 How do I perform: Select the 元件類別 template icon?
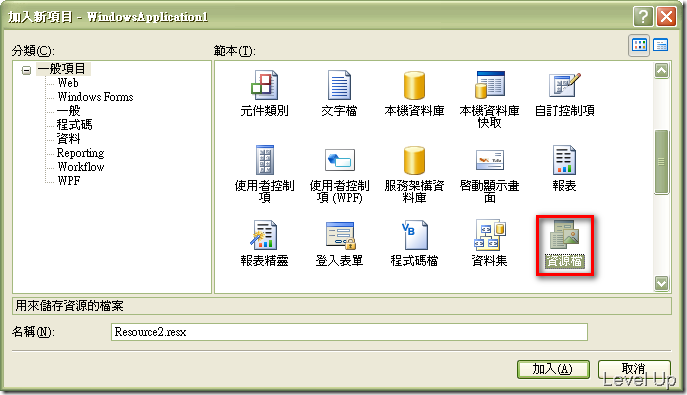point(264,85)
